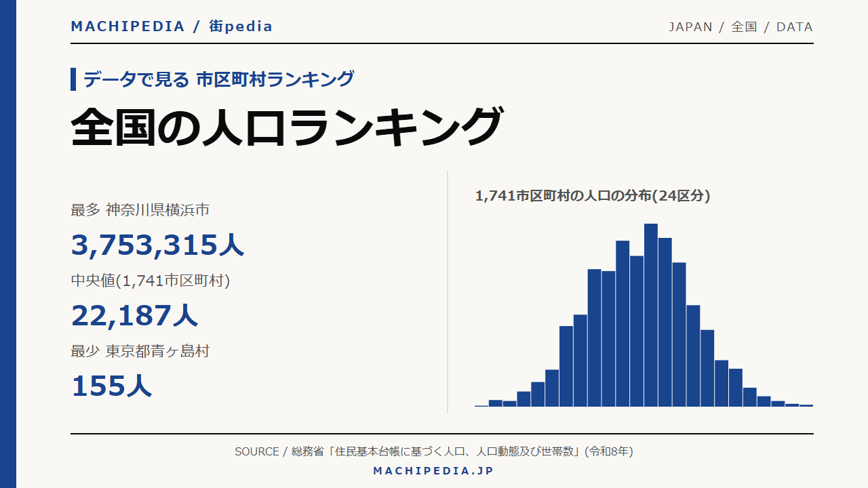Click the MACHIPEDIA / 街pedia header logo text
Screen dimensions: 868x488
(172, 26)
